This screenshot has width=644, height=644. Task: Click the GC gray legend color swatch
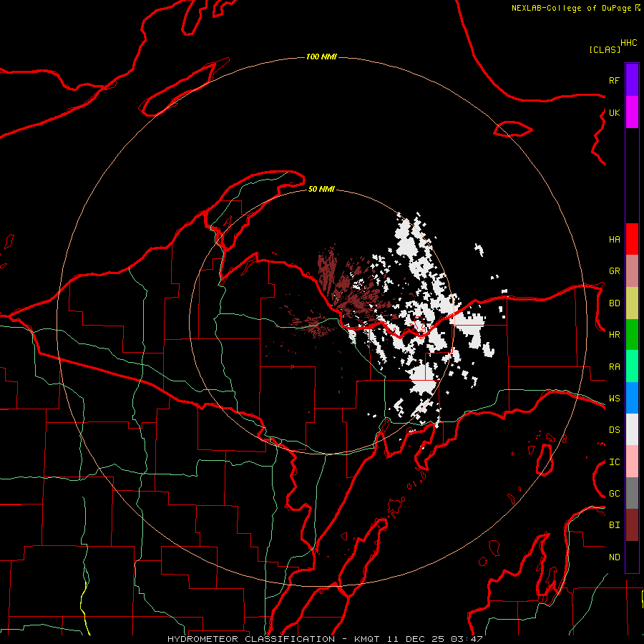pyautogui.click(x=632, y=493)
